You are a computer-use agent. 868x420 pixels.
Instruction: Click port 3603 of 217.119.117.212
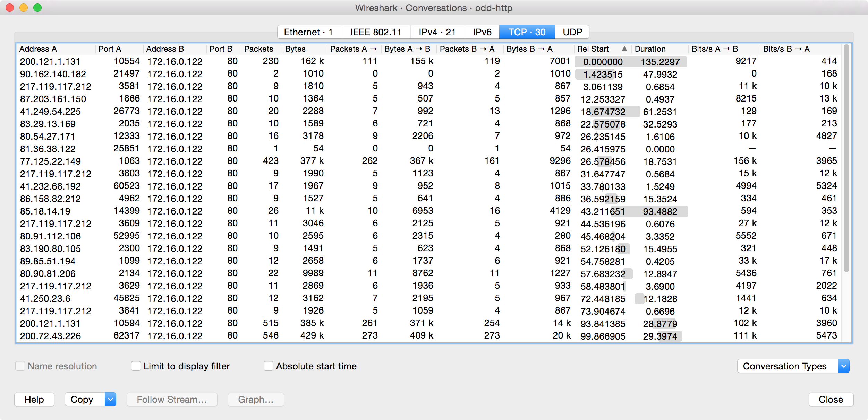(x=129, y=173)
